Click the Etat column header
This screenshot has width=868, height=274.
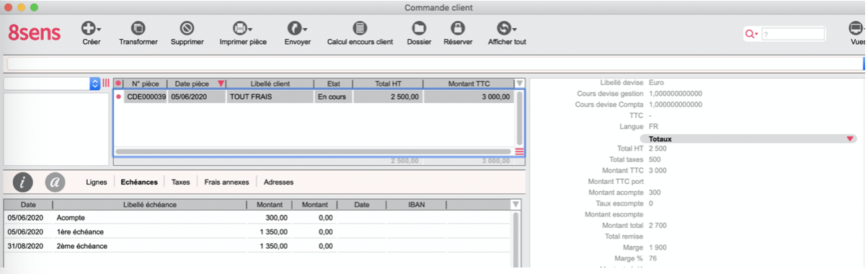(333, 84)
